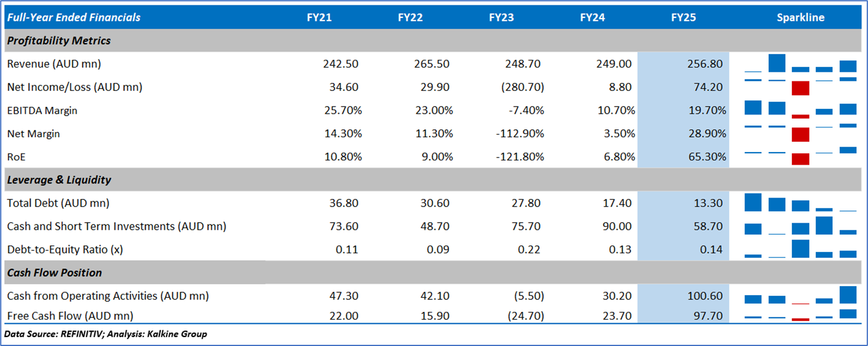
Task: Click the Leverage & Liquidity section header
Action: click(59, 180)
